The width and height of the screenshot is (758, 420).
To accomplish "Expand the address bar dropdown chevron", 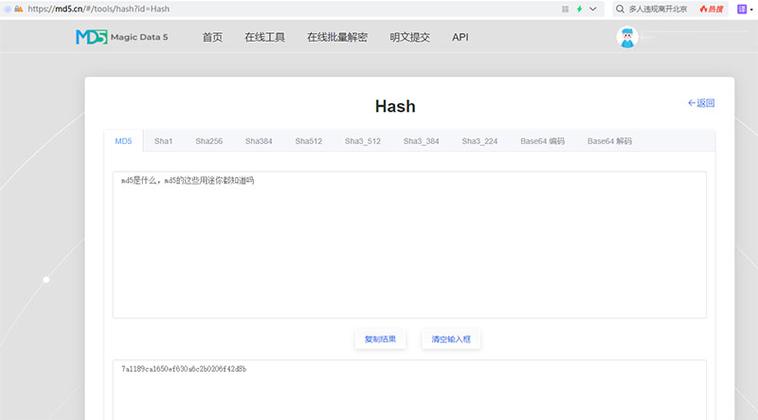I will [x=593, y=9].
